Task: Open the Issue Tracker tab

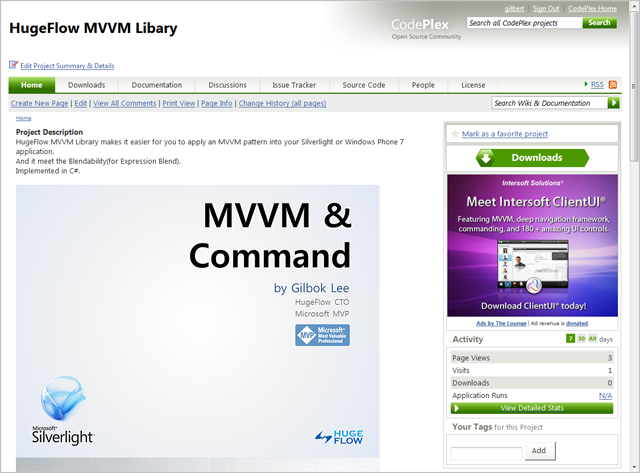Action: pos(294,85)
